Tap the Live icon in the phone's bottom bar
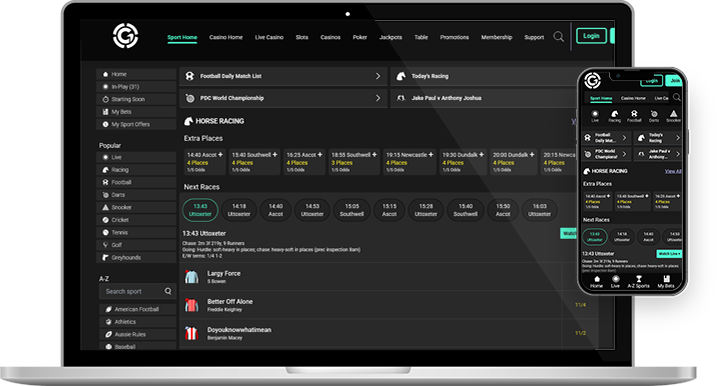717x386 pixels. tap(615, 279)
